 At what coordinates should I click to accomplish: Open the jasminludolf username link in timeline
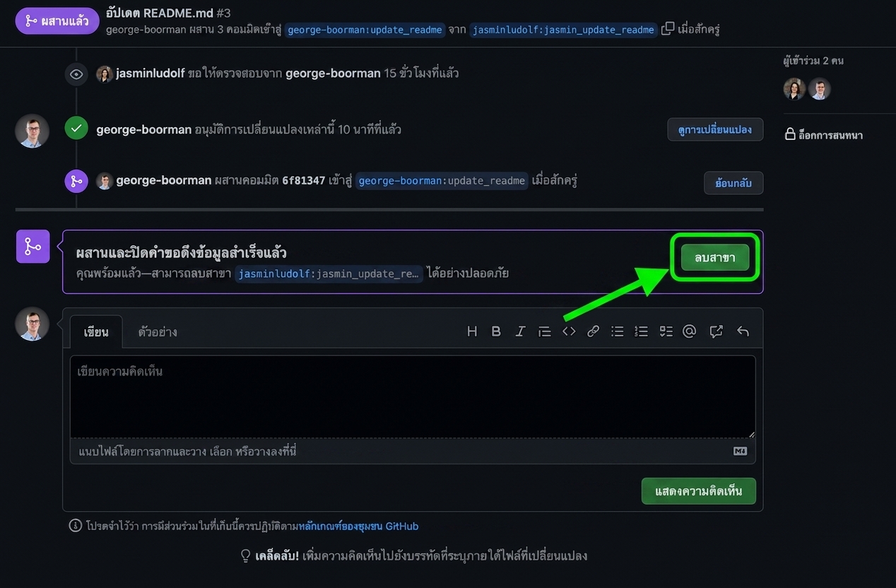coord(151,73)
